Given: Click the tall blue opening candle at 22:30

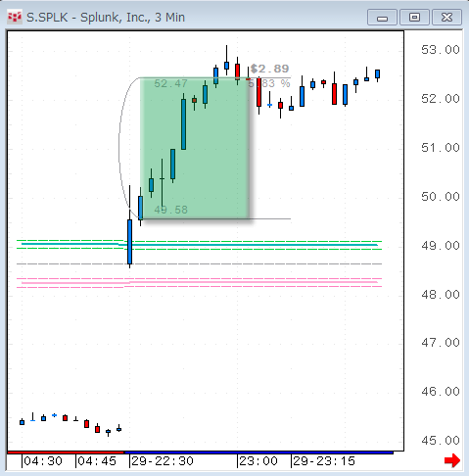Looking at the screenshot, I should [x=129, y=242].
